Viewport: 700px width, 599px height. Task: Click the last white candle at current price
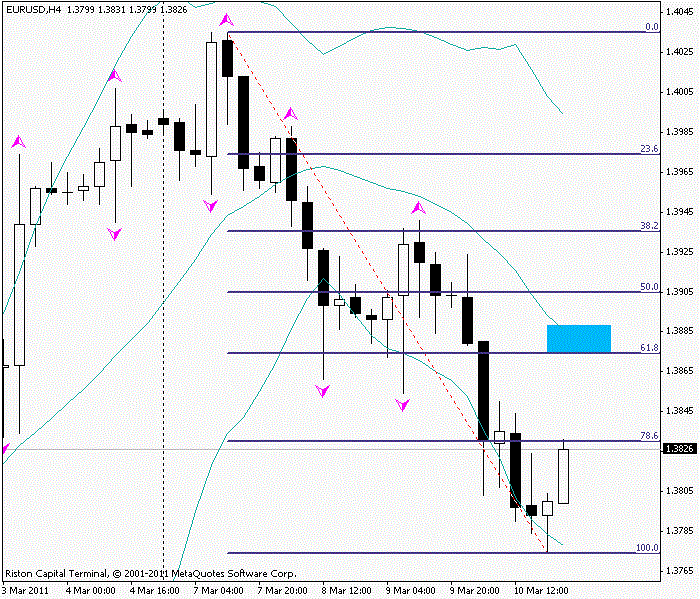(x=563, y=476)
